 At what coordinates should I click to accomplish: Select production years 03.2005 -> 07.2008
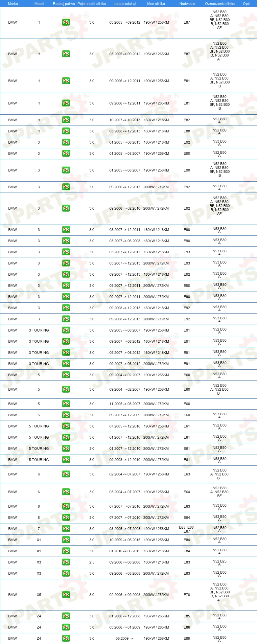(x=125, y=529)
